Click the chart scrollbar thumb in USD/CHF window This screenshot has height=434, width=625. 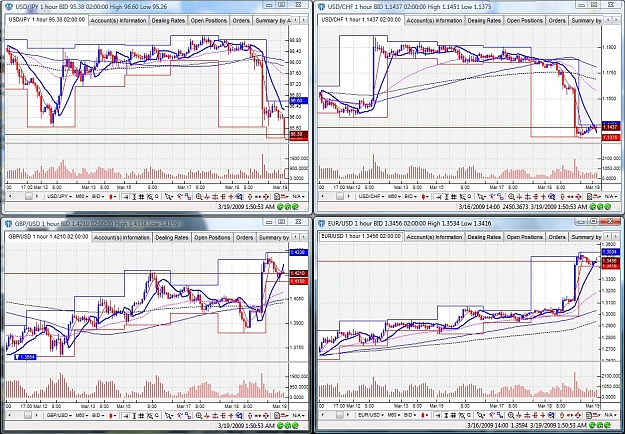point(340,196)
